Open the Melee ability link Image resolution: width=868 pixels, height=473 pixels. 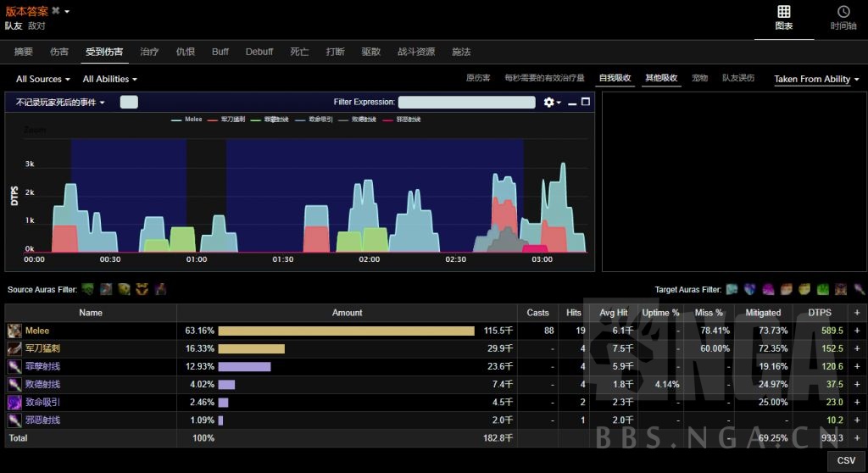(x=37, y=331)
